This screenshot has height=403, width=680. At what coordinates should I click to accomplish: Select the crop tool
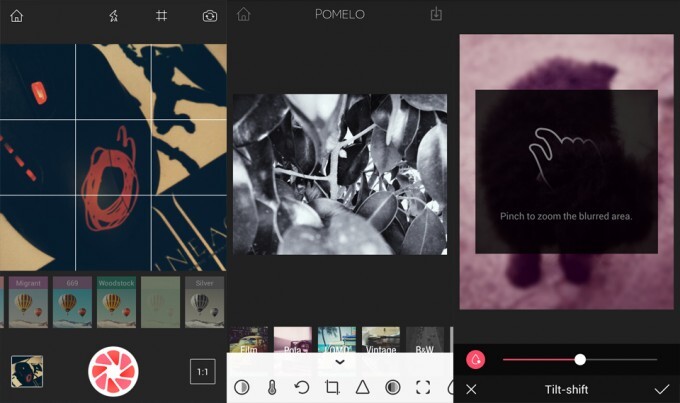[332, 387]
